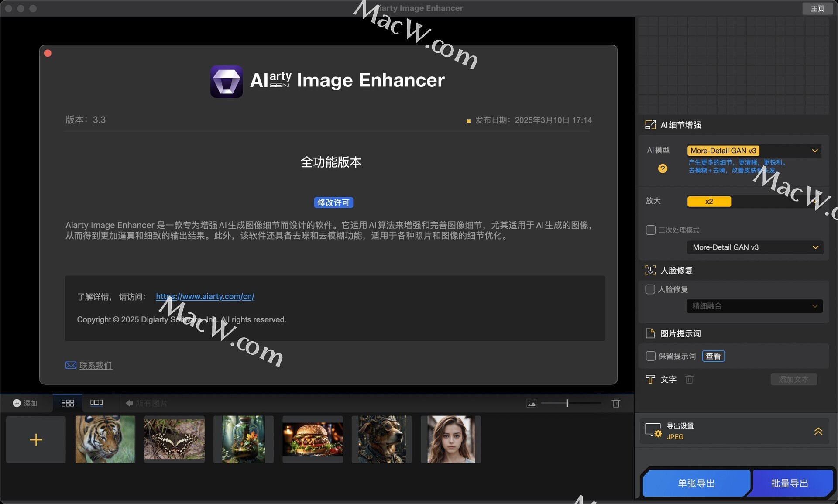Select the woman portrait thumbnail
The height and width of the screenshot is (504, 838).
coord(451,439)
